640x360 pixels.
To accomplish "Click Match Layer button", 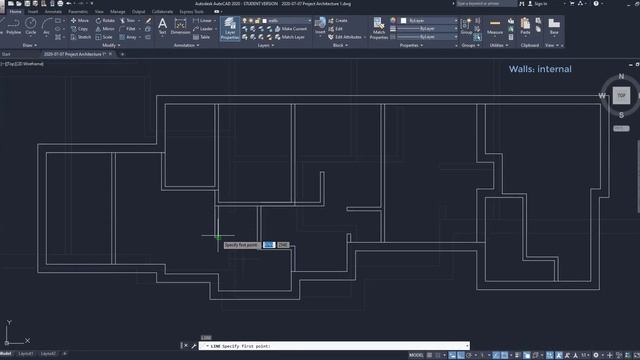I will (290, 37).
